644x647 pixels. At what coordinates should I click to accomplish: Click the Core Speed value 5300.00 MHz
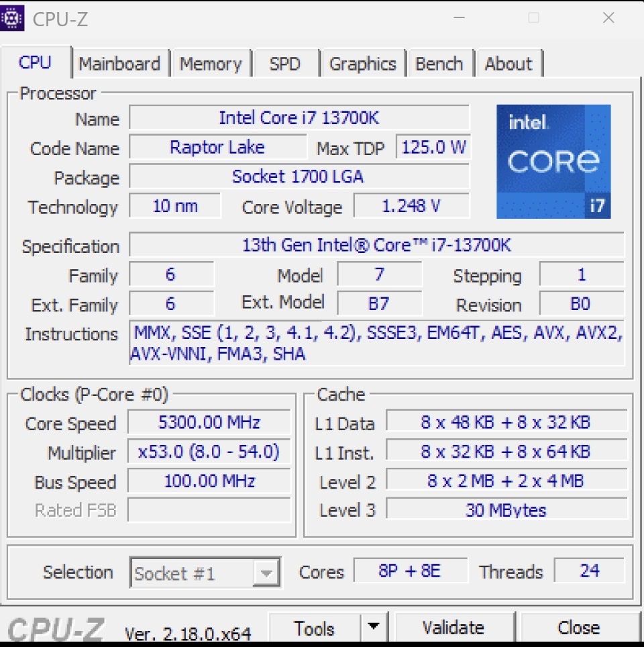click(x=209, y=423)
